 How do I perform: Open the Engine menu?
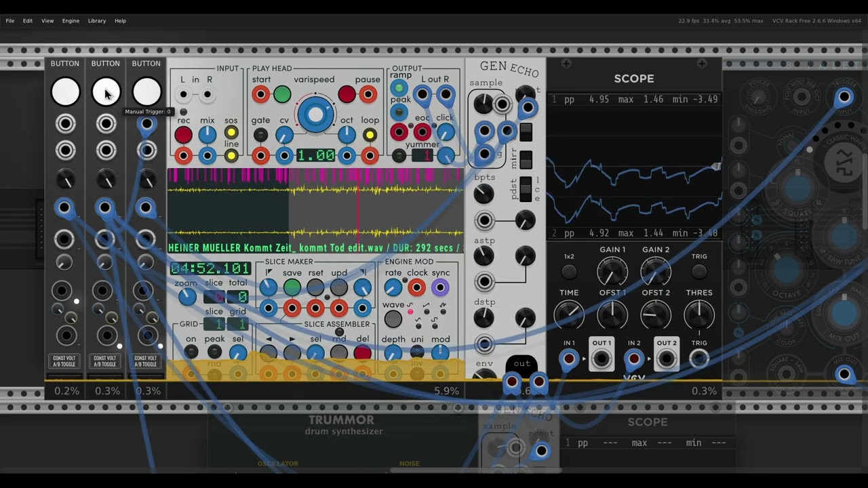click(71, 21)
